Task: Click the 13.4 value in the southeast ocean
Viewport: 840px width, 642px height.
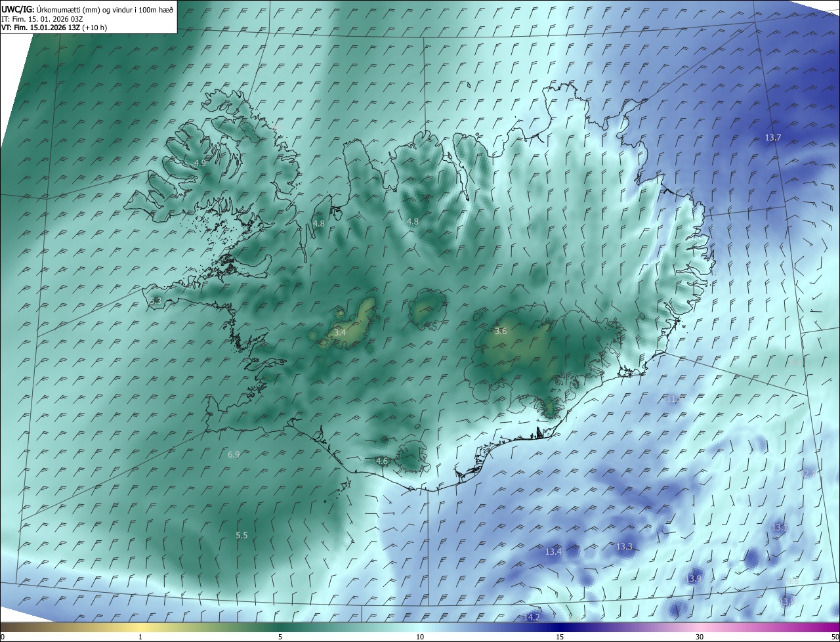Action: (553, 551)
